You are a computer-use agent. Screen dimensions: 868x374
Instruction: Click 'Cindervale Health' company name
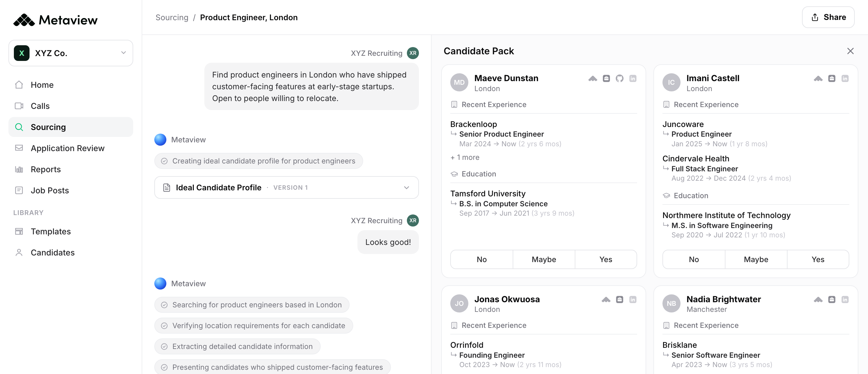click(696, 159)
